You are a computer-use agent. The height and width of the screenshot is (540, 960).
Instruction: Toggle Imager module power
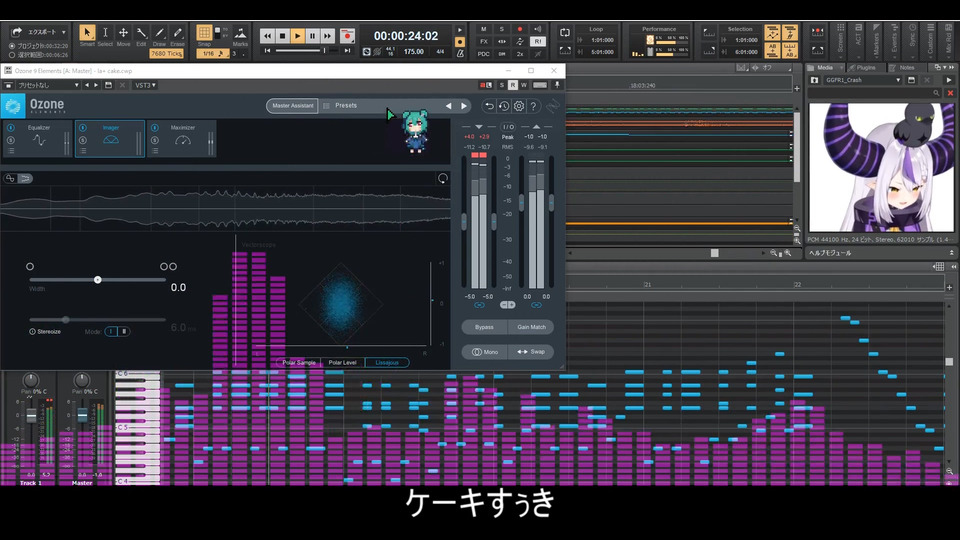[x=83, y=128]
